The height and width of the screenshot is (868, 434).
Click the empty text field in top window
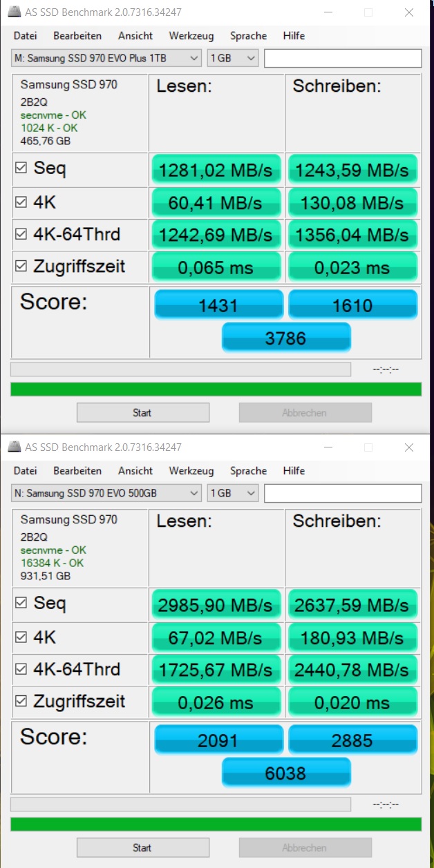click(x=343, y=58)
